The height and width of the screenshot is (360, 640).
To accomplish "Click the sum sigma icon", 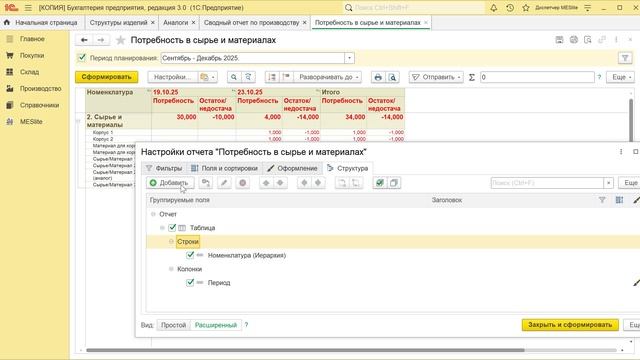I will point(472,77).
